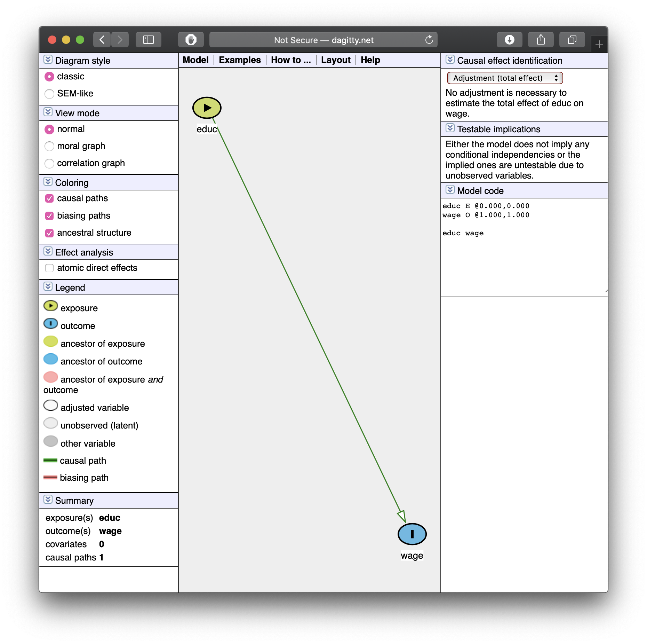647x644 pixels.
Task: Show all tabs overview icon
Action: coord(572,40)
